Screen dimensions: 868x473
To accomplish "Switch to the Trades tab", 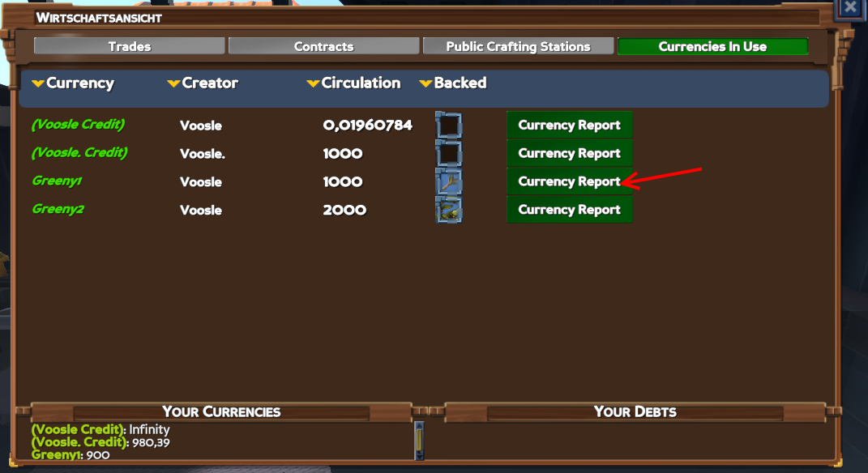I will coord(130,46).
